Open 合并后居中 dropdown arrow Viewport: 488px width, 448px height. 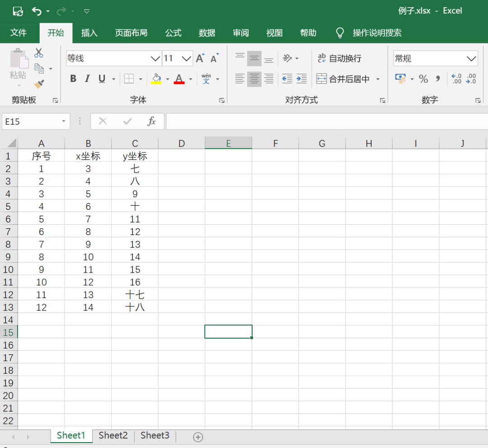(x=378, y=79)
